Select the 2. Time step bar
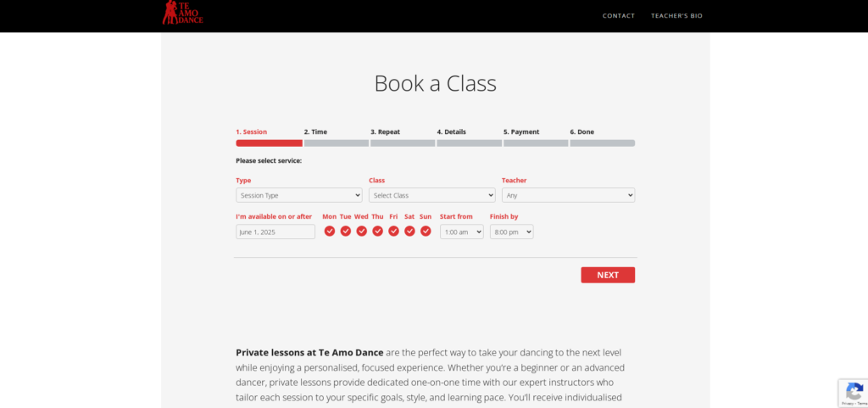868x408 pixels. (x=336, y=143)
